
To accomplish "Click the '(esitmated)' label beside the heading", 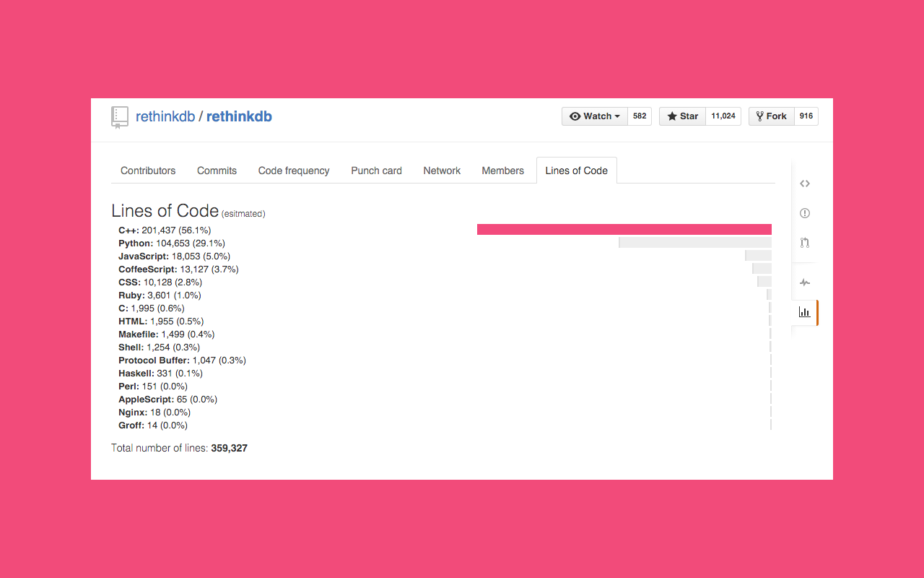I will coord(243,214).
